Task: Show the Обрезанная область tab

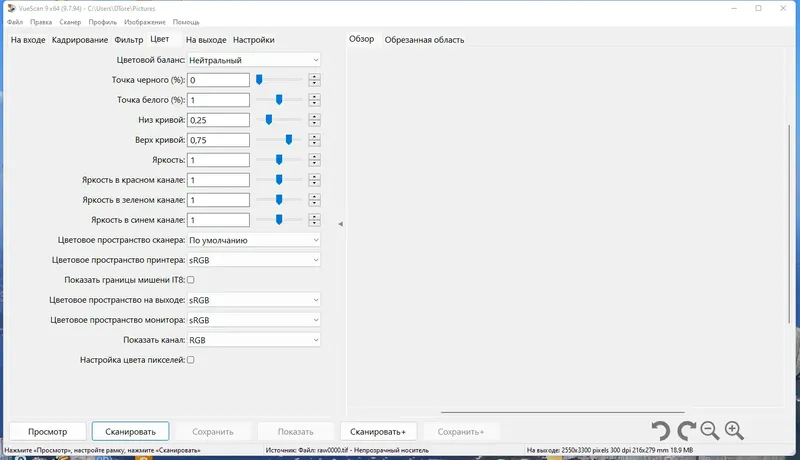Action: [x=424, y=40]
